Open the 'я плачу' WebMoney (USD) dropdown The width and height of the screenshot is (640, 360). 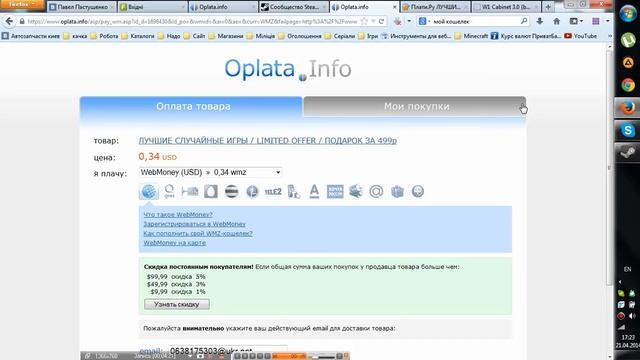tap(210, 172)
